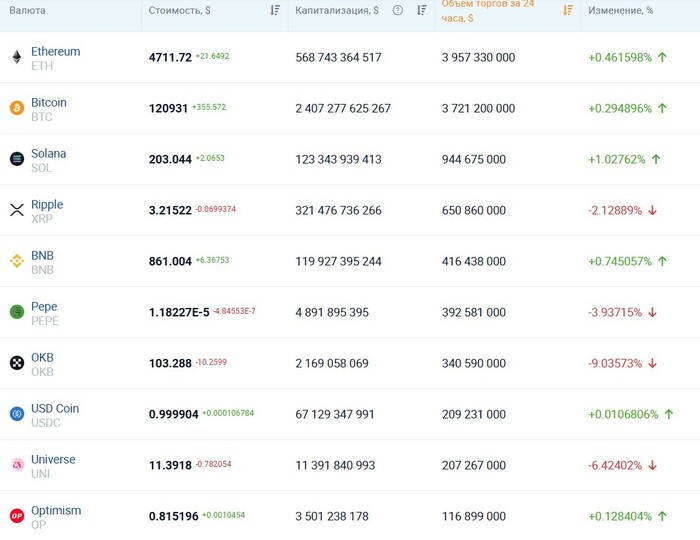
Task: Click Ethereum price delta +21.6492
Action: [x=212, y=56]
